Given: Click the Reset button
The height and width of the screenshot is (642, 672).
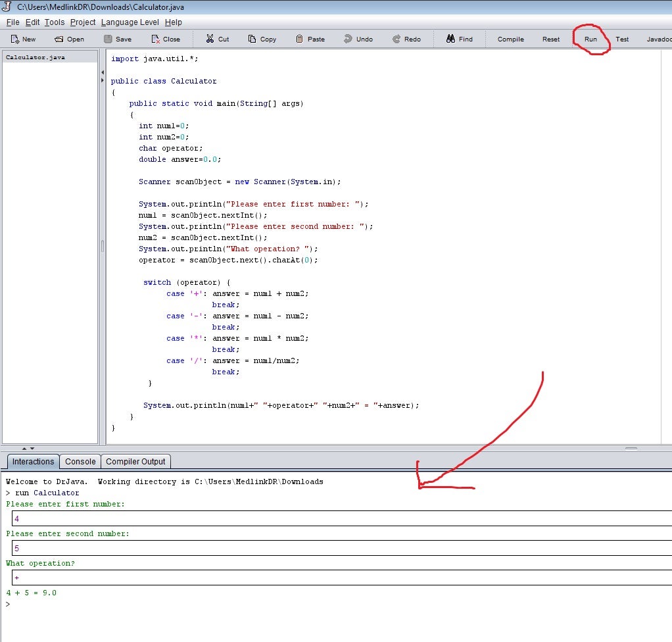Looking at the screenshot, I should point(551,39).
